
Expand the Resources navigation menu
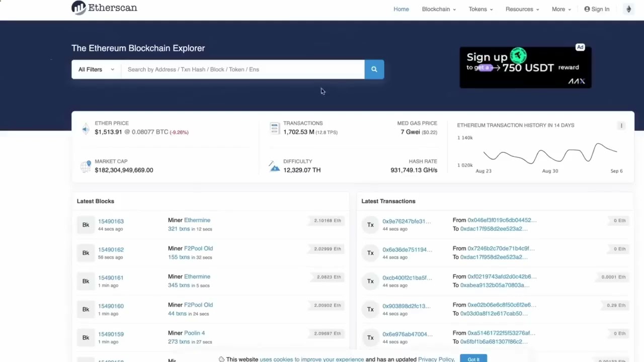519,9
